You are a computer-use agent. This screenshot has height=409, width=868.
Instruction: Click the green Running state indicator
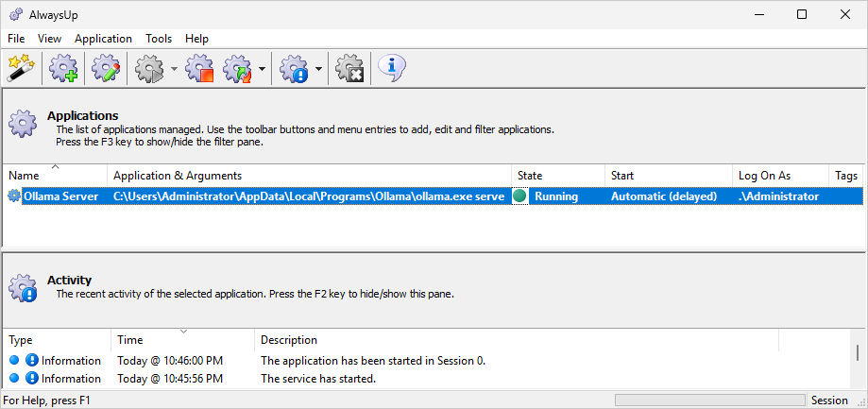[x=519, y=196]
